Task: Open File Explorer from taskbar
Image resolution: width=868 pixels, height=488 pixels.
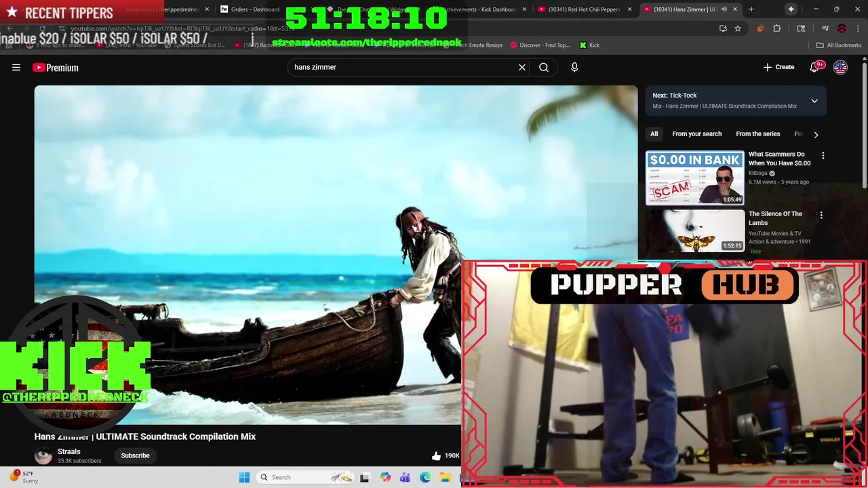Action: (445, 477)
